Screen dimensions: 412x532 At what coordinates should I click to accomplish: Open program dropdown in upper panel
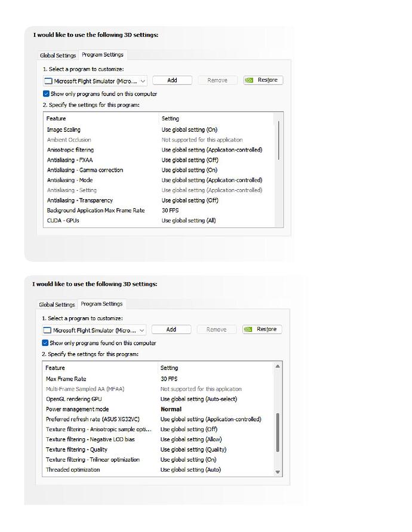(95, 81)
